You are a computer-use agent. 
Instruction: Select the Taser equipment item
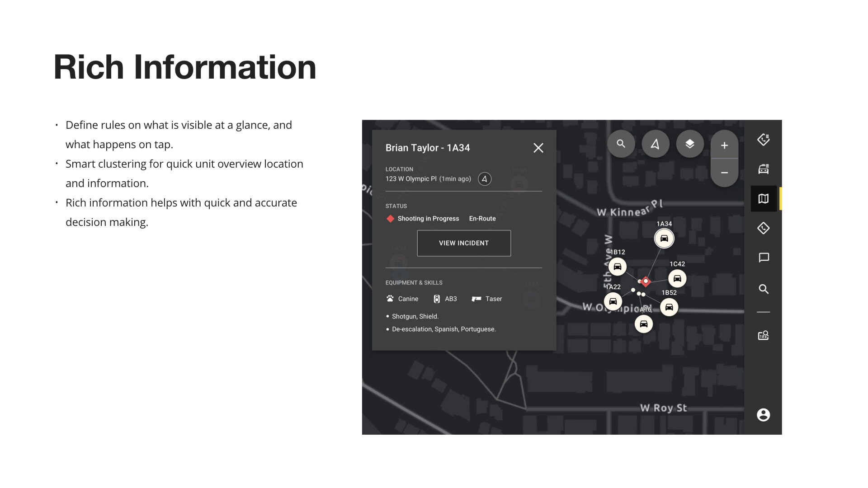pos(487,299)
